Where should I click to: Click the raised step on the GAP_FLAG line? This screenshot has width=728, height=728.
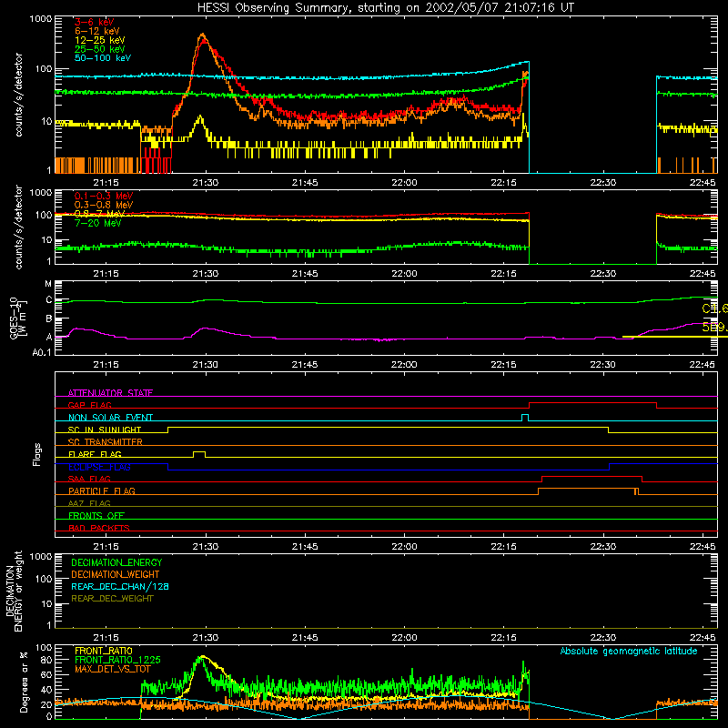tap(593, 403)
